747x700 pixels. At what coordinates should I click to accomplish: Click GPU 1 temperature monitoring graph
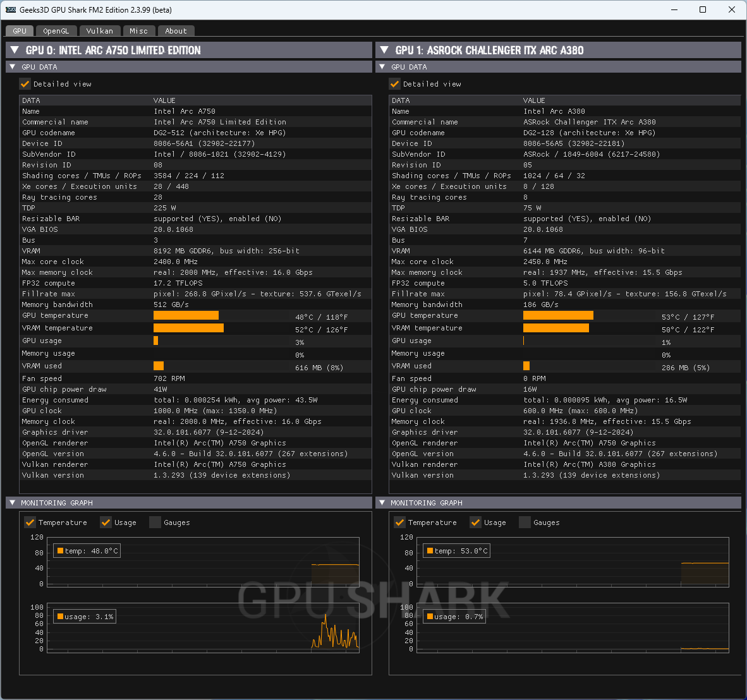(573, 562)
